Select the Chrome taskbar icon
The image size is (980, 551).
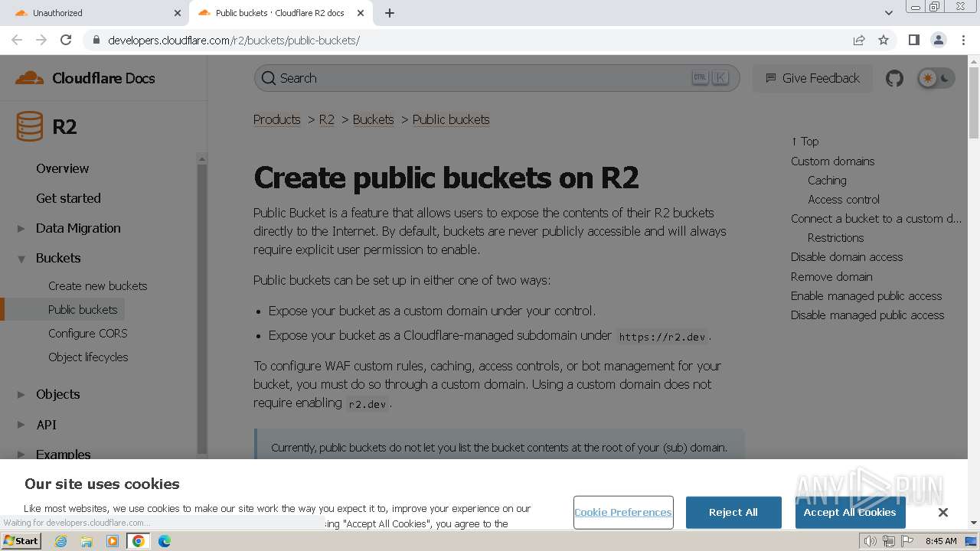(x=139, y=541)
